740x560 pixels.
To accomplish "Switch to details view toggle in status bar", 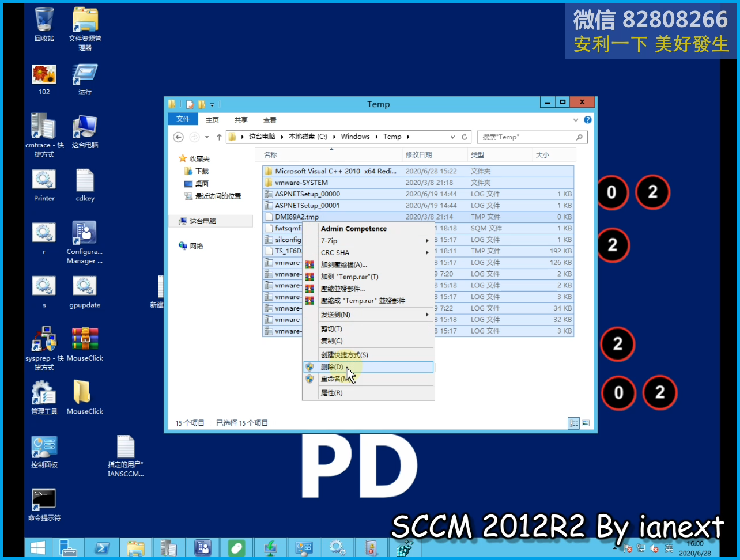I will click(x=573, y=423).
